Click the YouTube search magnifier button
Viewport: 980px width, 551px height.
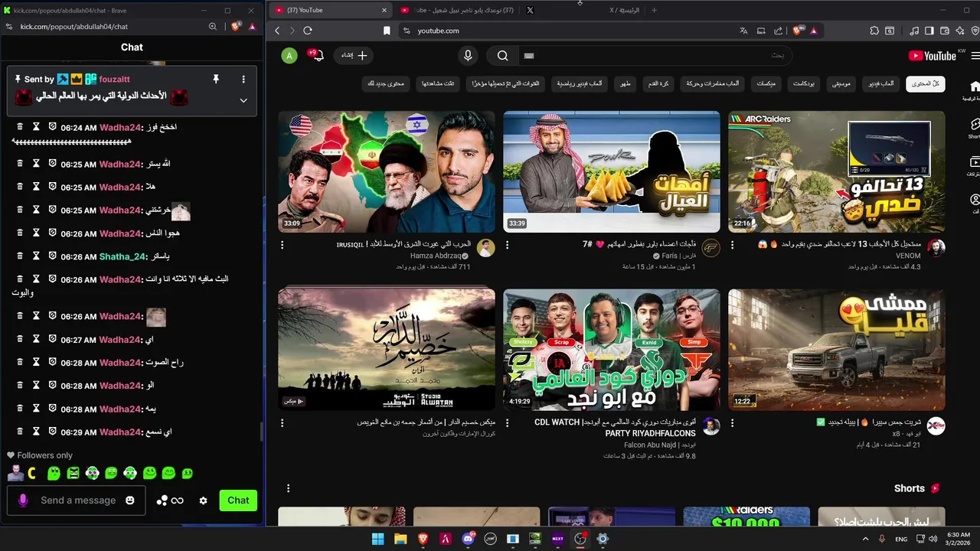[502, 55]
